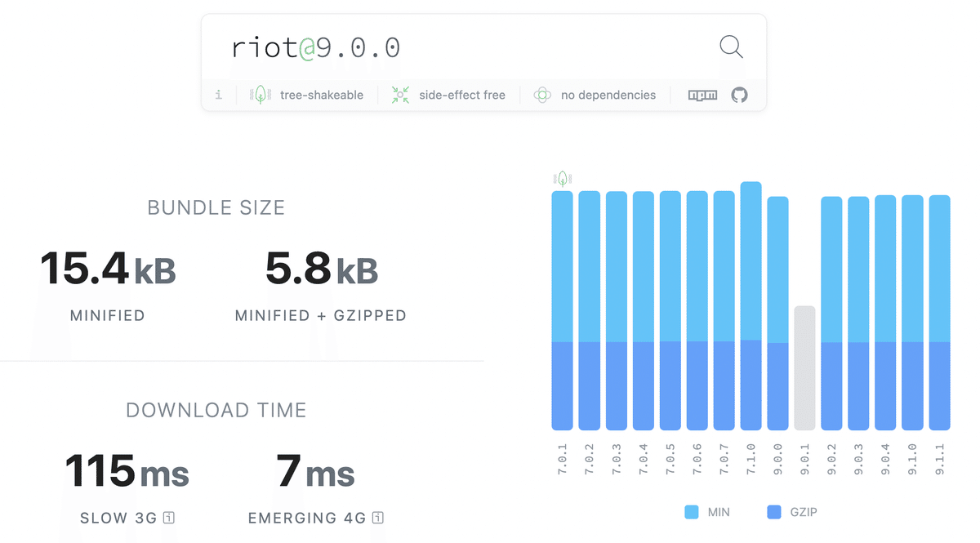Click the side-effect free label
This screenshot has width=980, height=543.
462,95
